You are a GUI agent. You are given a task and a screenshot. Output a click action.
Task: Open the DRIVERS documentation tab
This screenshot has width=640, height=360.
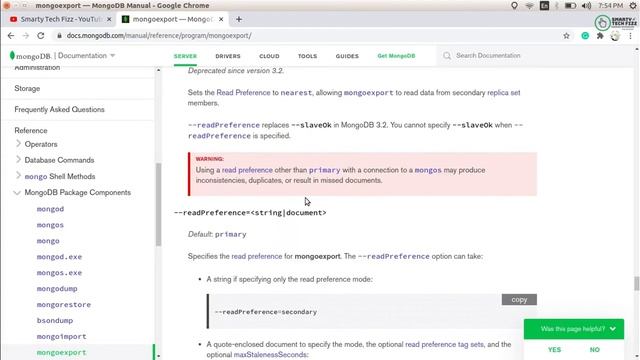tap(228, 56)
